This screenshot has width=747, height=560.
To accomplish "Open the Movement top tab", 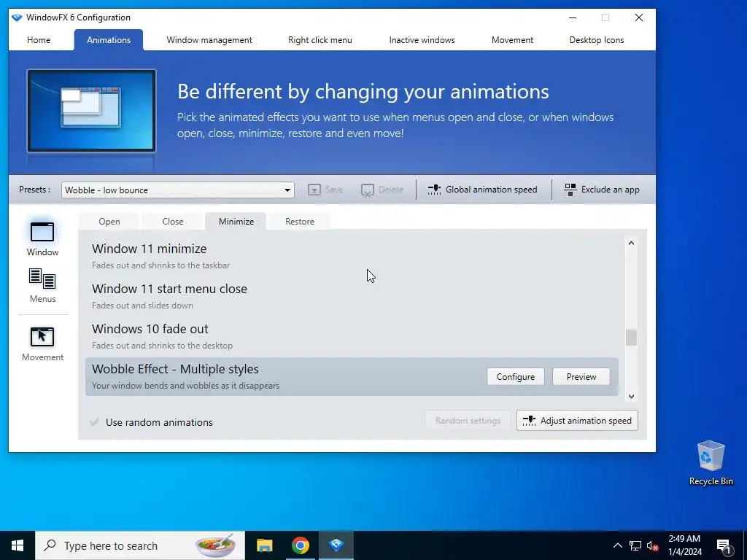I will pos(512,40).
